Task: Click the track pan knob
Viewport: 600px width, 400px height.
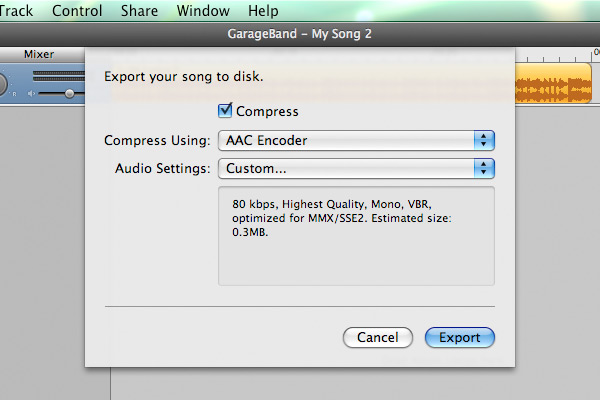Action: [x=2, y=85]
